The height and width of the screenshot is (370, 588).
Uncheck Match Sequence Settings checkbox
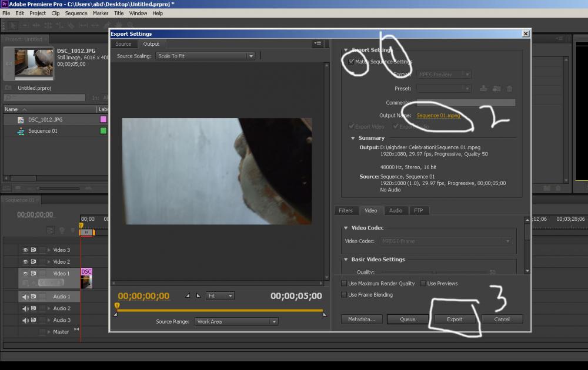click(x=351, y=62)
